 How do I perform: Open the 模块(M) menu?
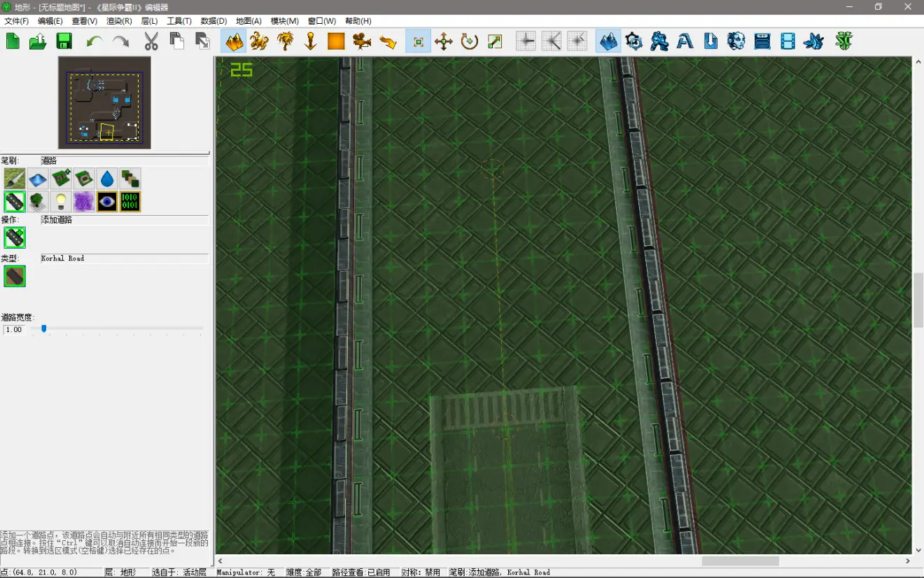(284, 21)
